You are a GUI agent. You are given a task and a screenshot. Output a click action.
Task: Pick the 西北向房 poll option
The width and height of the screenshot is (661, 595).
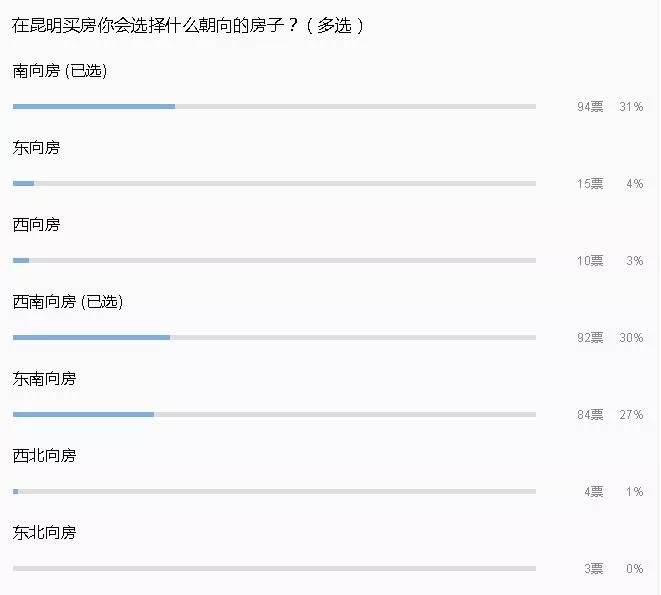[44, 456]
